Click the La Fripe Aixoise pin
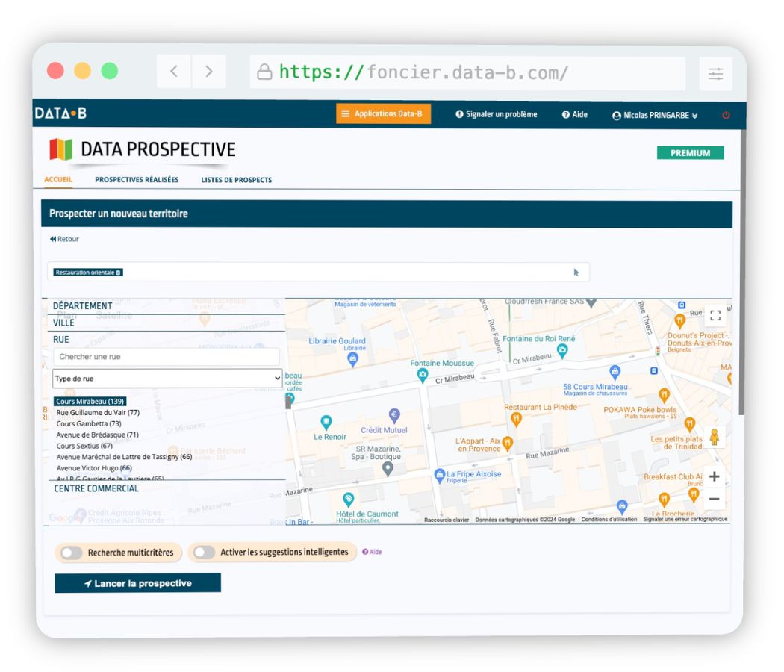The image size is (784, 672). (x=440, y=476)
